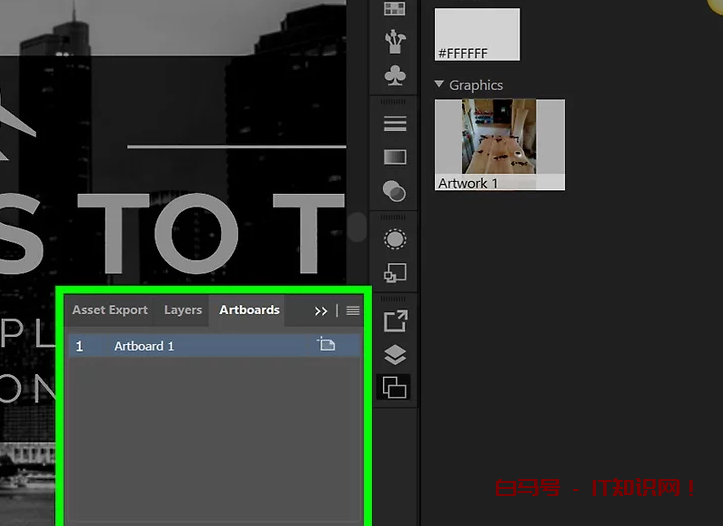Open the Stroke panel icon
723x526 pixels.
click(395, 124)
